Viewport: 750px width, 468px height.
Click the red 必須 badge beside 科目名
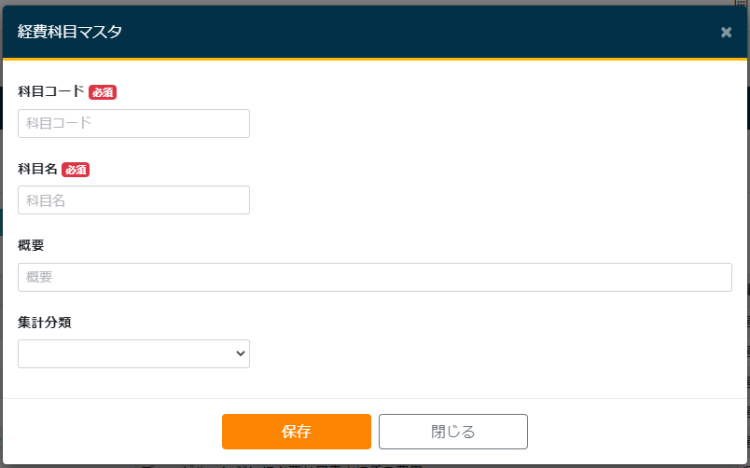(x=76, y=169)
